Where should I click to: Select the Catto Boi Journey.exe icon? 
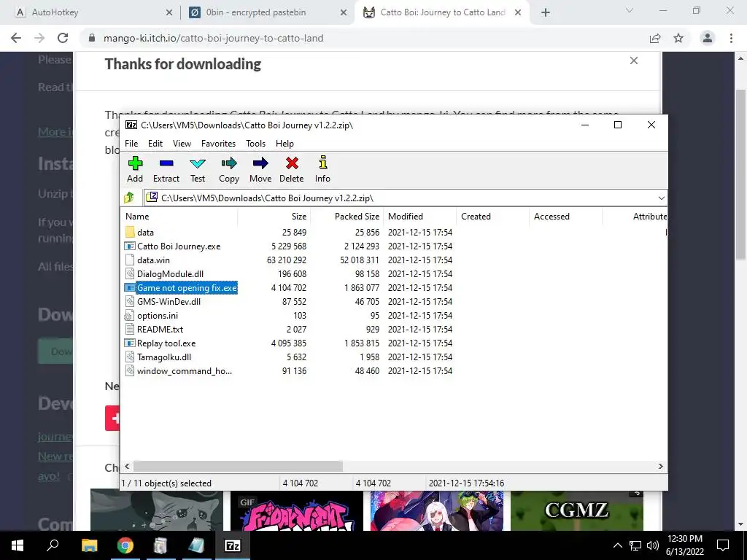click(x=130, y=246)
